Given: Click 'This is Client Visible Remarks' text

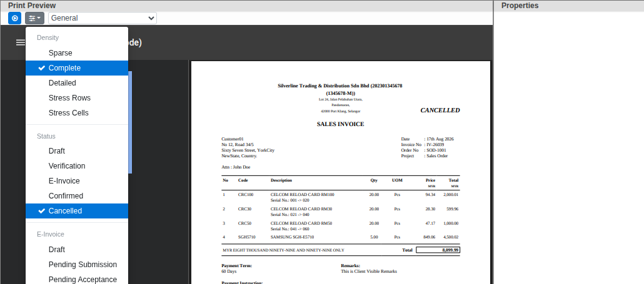Looking at the screenshot, I should [x=369, y=272].
